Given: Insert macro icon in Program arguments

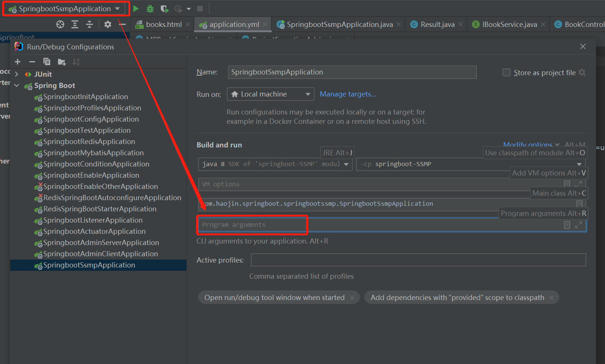Looking at the screenshot, I should pyautogui.click(x=567, y=225).
